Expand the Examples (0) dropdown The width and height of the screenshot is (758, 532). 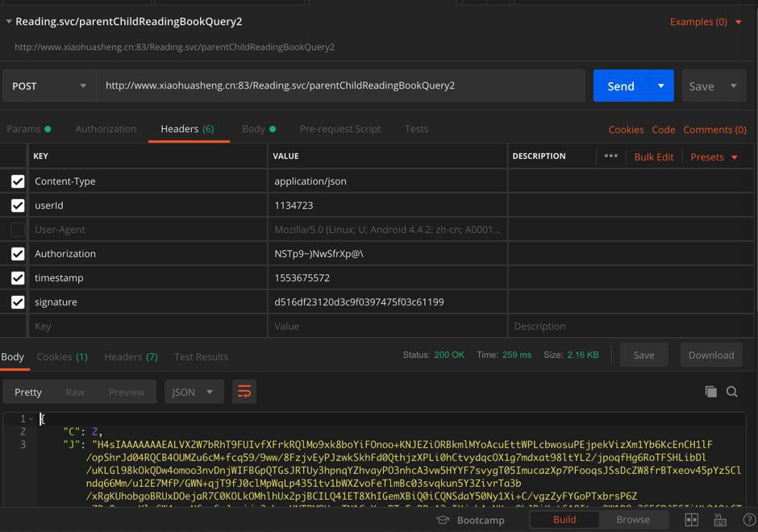coord(706,22)
